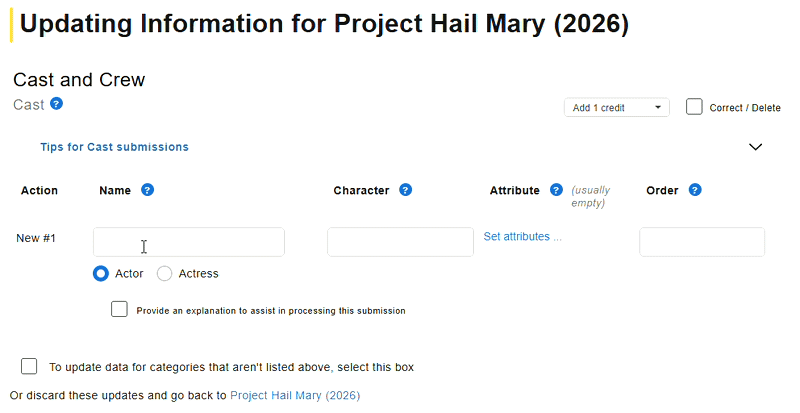Select the Actor radio button

[101, 273]
